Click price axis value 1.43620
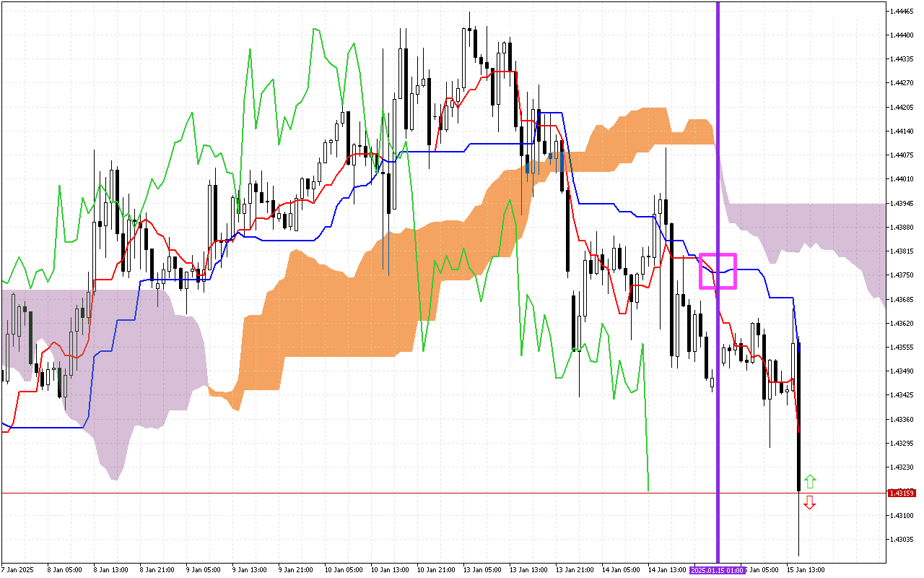Screen dimensions: 924x578 tap(901, 323)
